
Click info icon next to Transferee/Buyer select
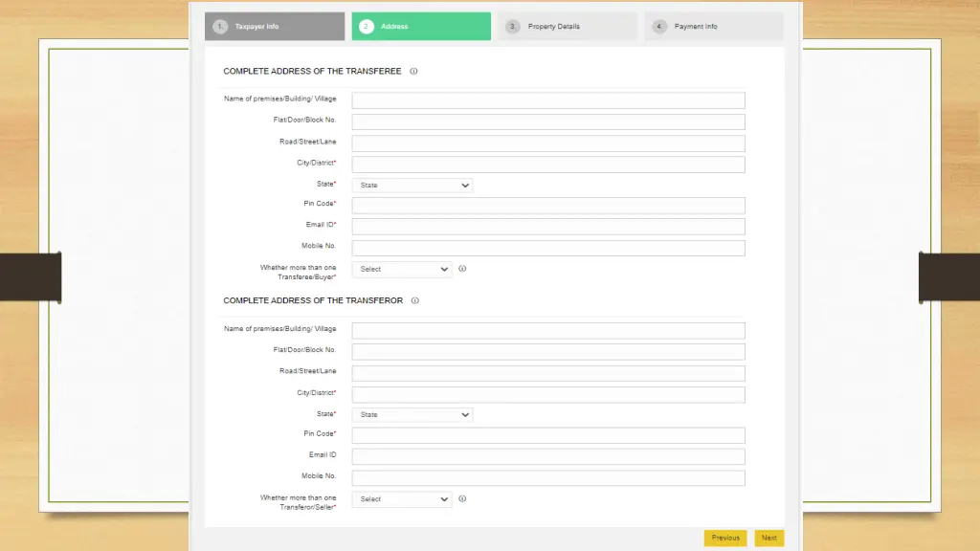point(462,269)
